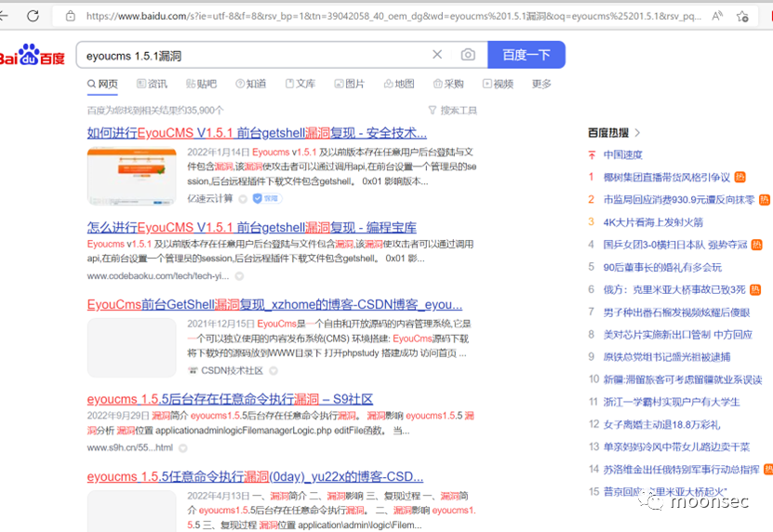The image size is (773, 532).
Task: Open result 怎么进行EyouCMS V1.5.1 前台getshell漏洞复现 - 编程宝库
Action: 251,227
